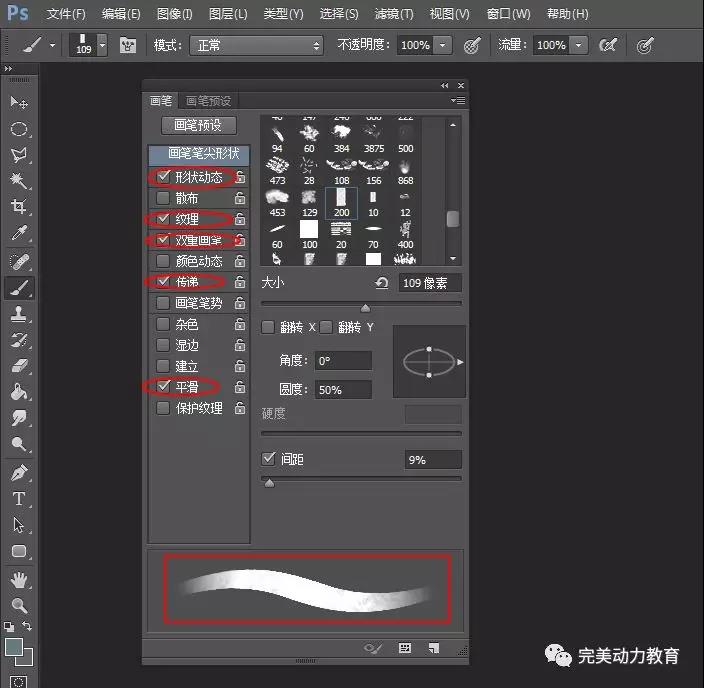This screenshot has width=704, height=688.
Task: Click the 画笔预设 button
Action: (198, 125)
